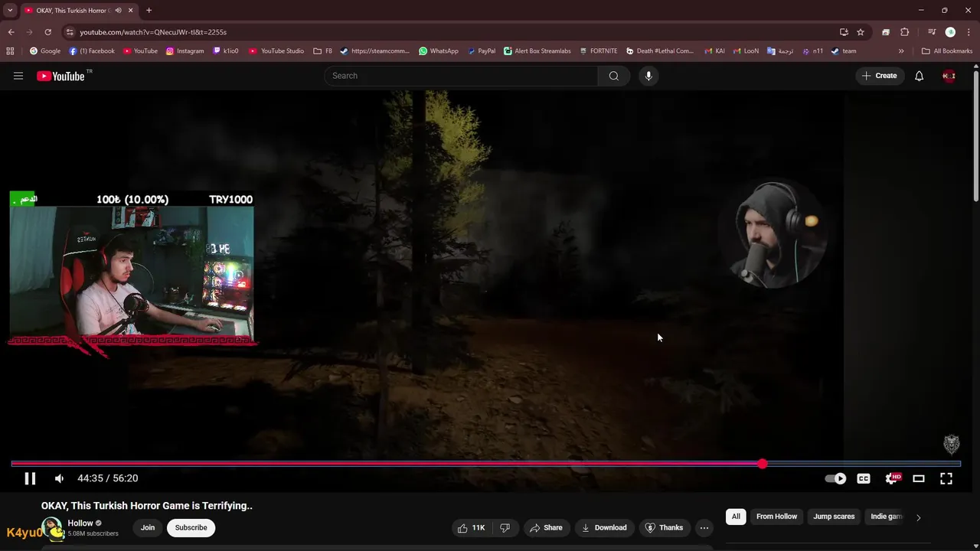This screenshot has height=551, width=980.
Task: Open the Hollow channel avatar
Action: click(52, 528)
